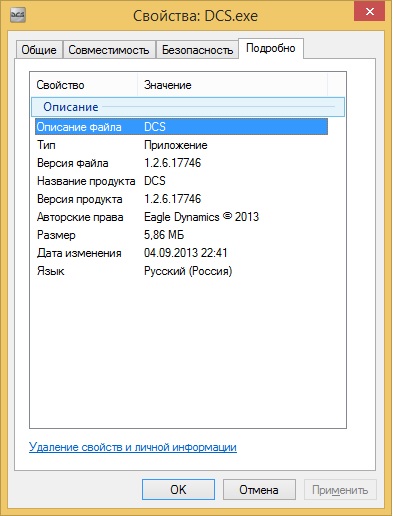
Task: Click the value Приложение
Action: click(176, 145)
